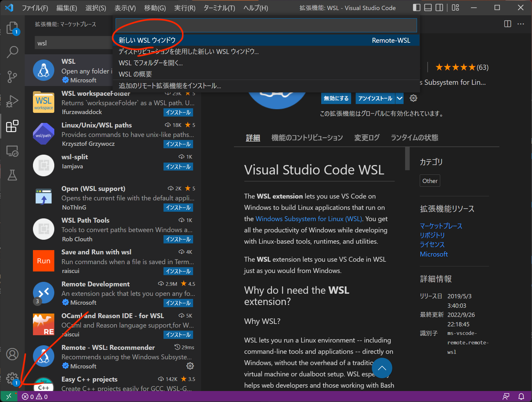Switch to 機能のコントリビューション tab
The height and width of the screenshot is (402, 532).
[x=307, y=138]
